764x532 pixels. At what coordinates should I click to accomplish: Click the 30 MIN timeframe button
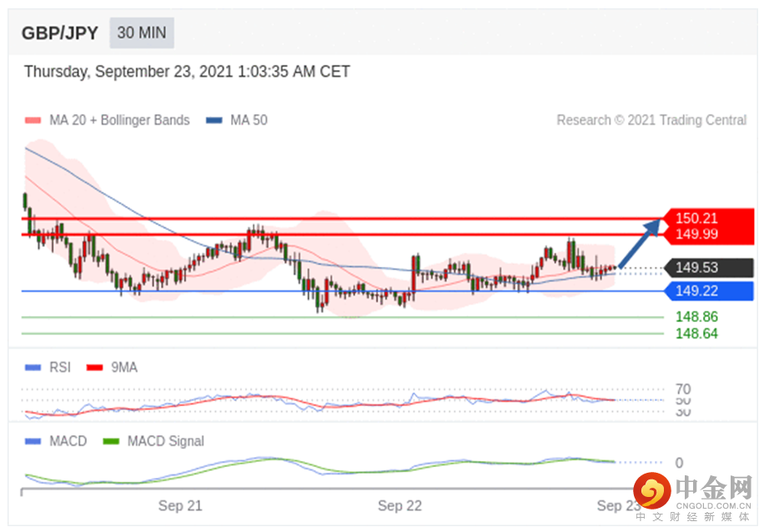tap(142, 33)
